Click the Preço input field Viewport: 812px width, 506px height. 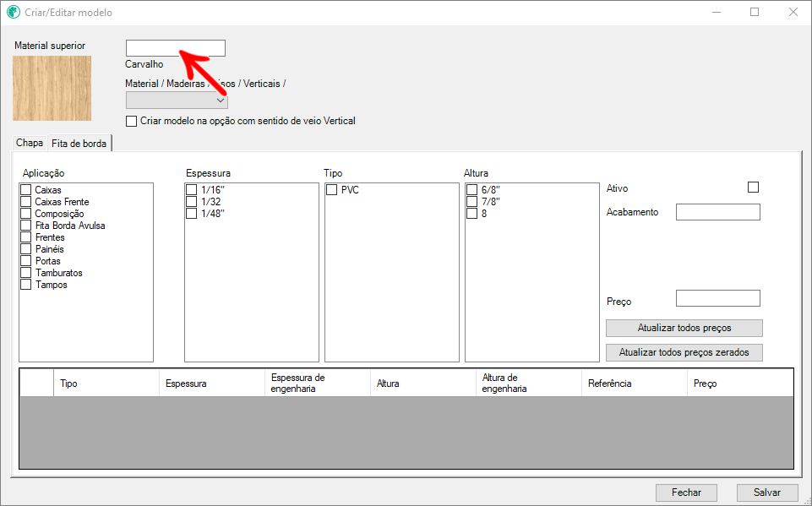[718, 298]
